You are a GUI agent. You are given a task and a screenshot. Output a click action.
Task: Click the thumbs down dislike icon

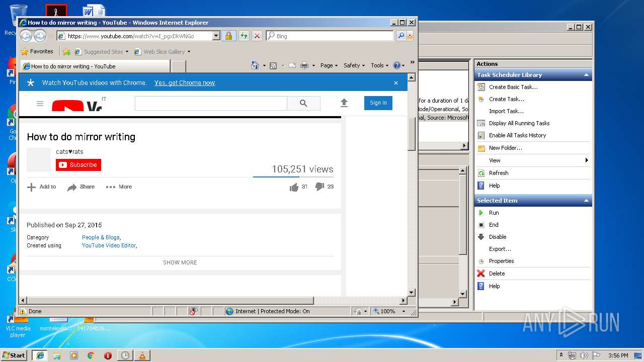(x=319, y=187)
